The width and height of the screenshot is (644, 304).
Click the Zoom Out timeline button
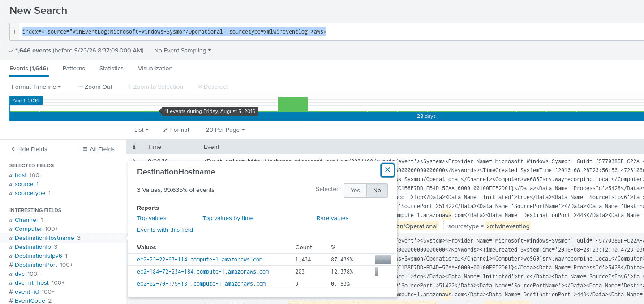coord(95,87)
